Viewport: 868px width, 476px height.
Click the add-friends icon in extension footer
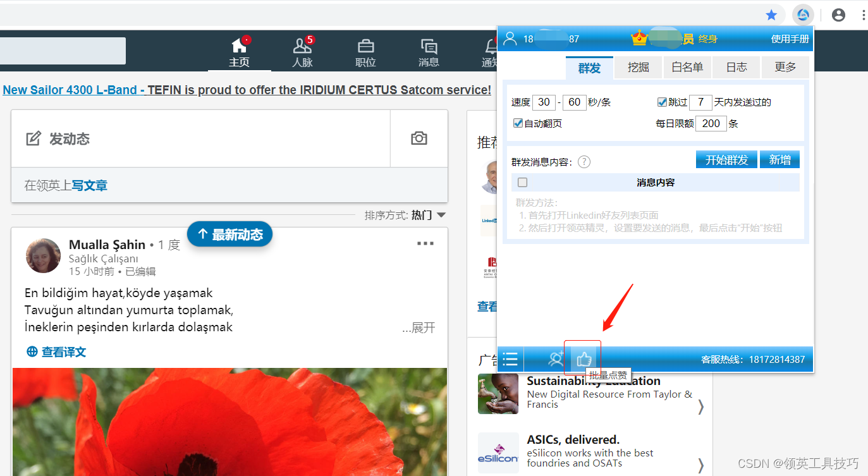coord(557,360)
